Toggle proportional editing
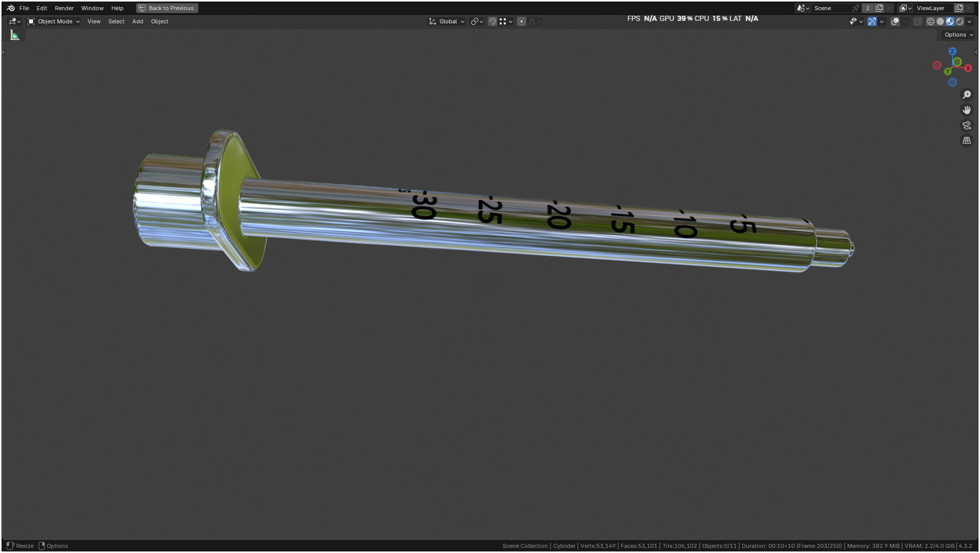This screenshot has height=553, width=980. 522,21
